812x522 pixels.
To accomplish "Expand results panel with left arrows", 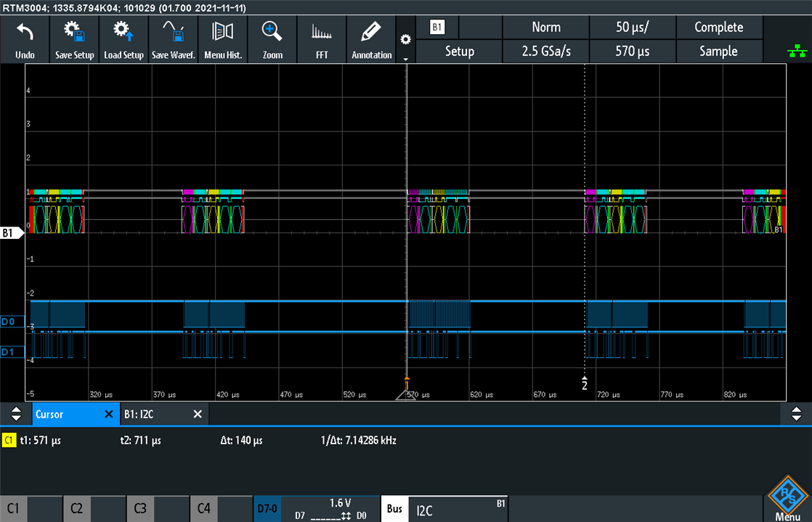I will pos(16,415).
